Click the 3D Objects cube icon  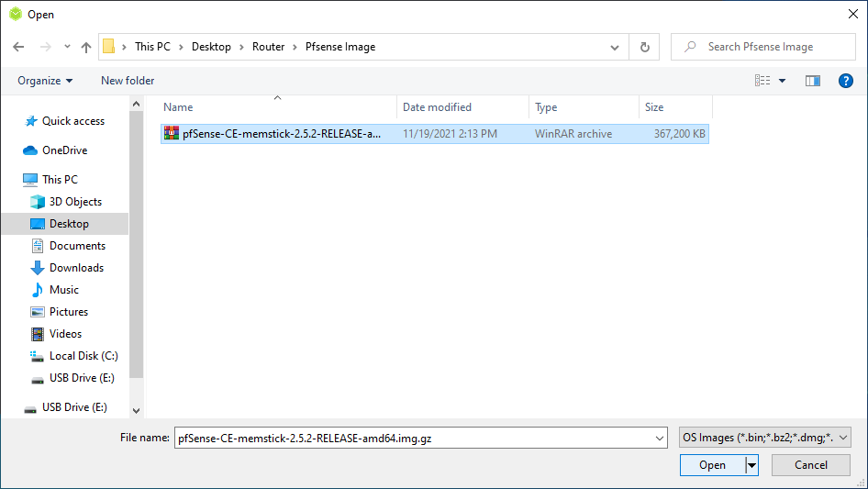38,202
